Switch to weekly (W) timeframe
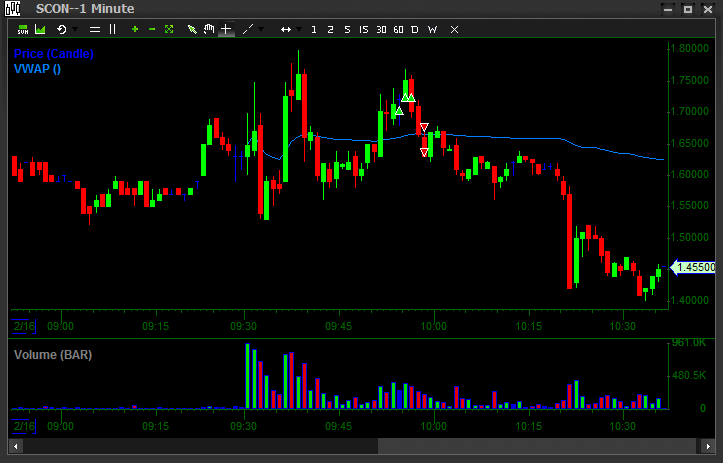Viewport: 723px width, 463px height. click(x=432, y=30)
